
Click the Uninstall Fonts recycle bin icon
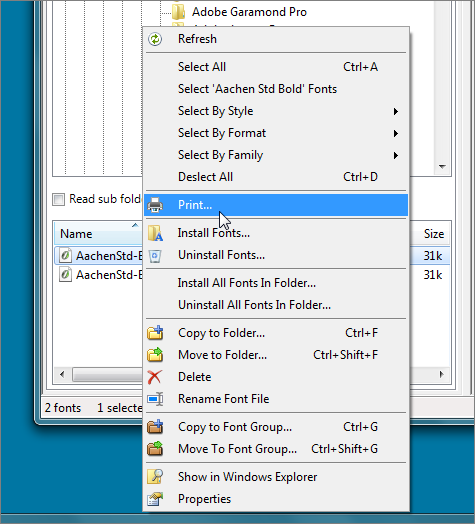click(x=155, y=256)
